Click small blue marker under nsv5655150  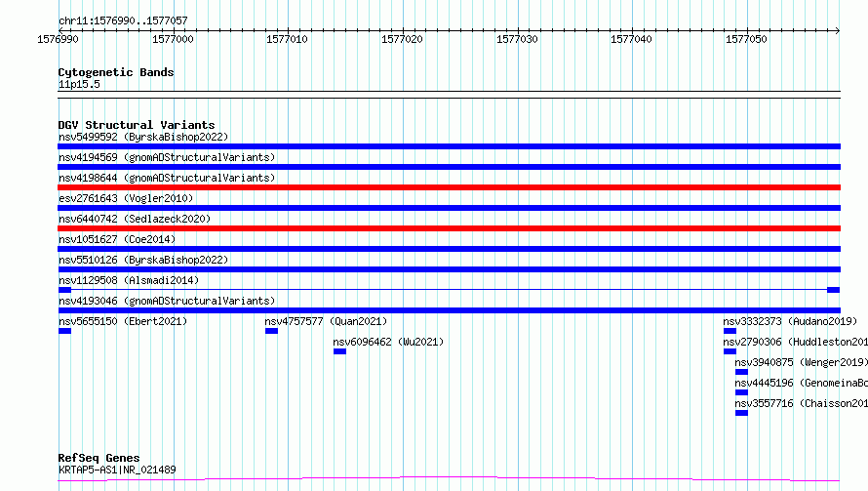(x=64, y=331)
